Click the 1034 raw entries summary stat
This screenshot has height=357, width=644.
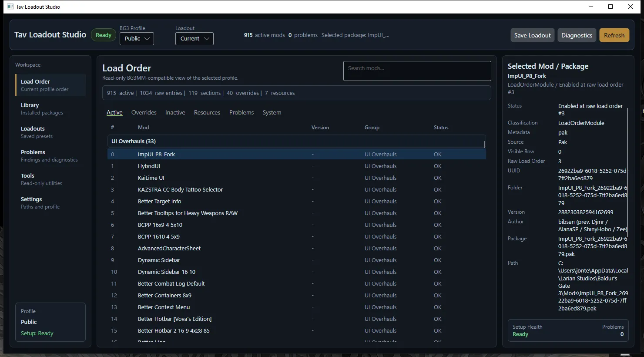click(161, 93)
